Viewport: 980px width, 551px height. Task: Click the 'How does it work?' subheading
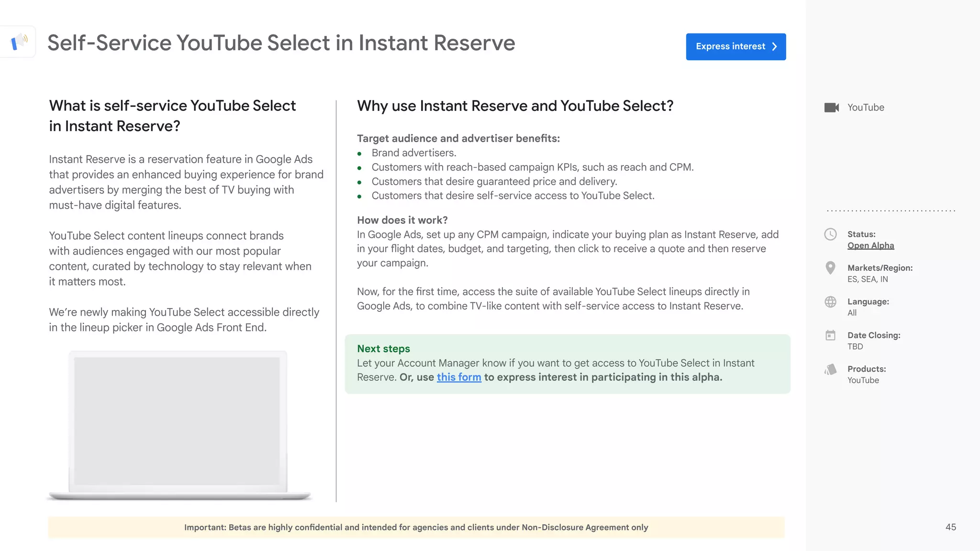click(402, 220)
